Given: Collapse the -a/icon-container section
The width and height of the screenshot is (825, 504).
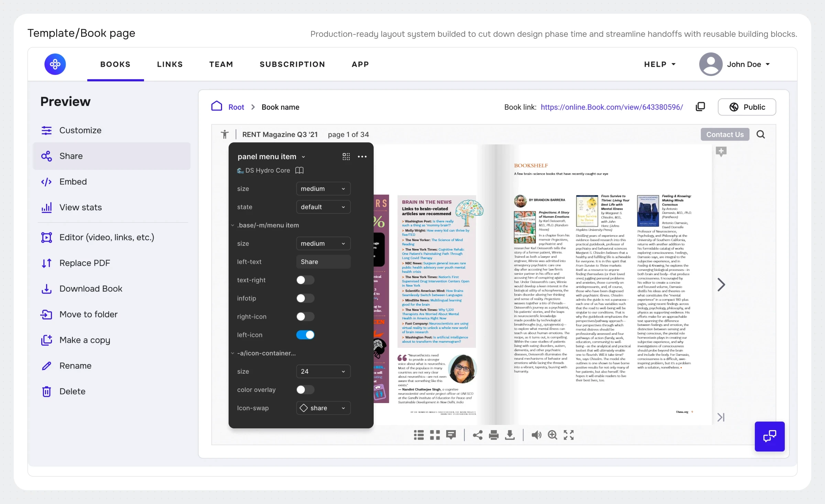Looking at the screenshot, I should coord(233,353).
